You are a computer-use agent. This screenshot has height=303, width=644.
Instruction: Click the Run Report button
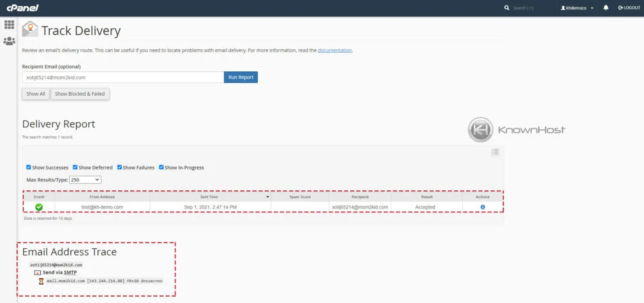(241, 77)
